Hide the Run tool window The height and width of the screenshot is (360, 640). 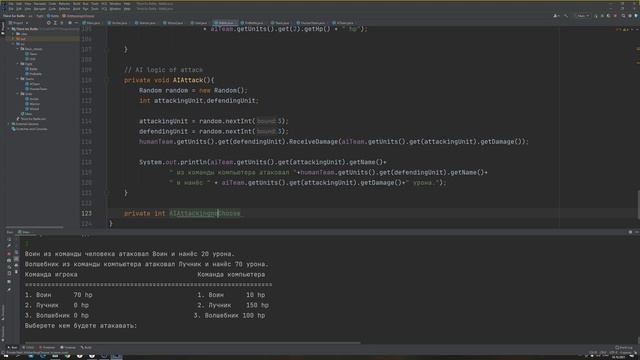tap(636, 232)
